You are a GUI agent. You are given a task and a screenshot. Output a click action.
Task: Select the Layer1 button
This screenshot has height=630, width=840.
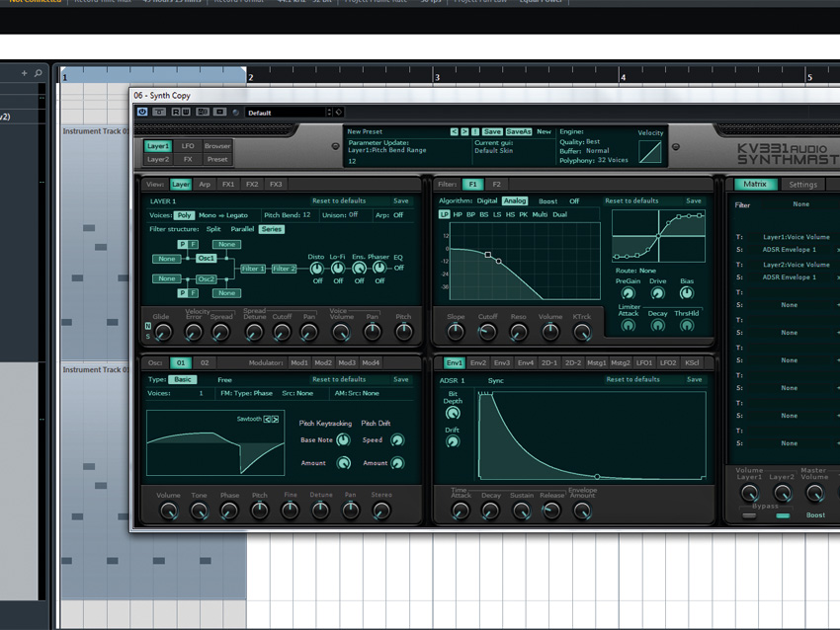pos(158,145)
